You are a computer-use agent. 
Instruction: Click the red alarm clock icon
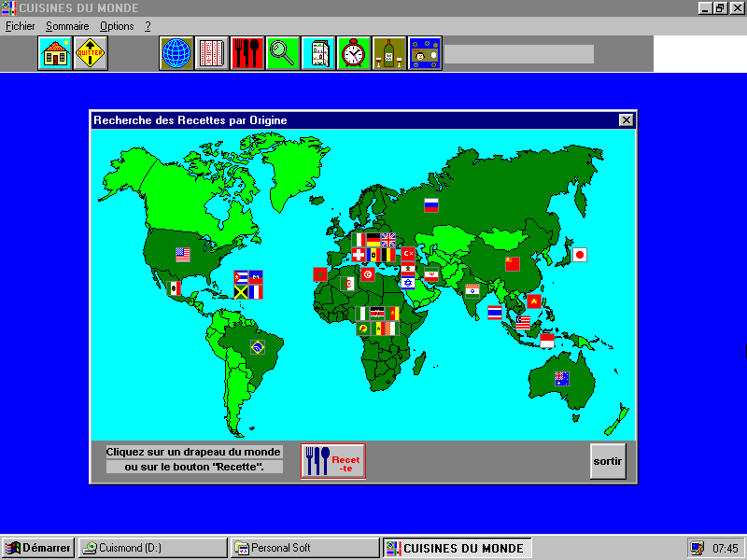pyautogui.click(x=354, y=53)
